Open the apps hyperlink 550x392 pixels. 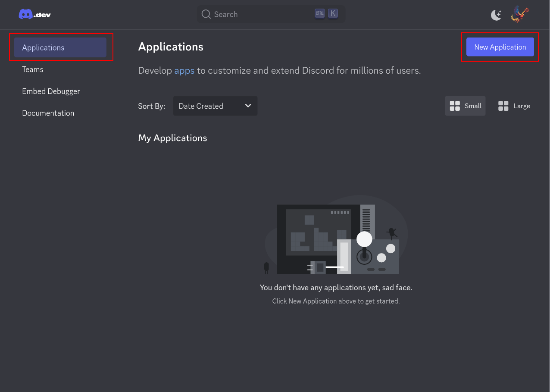[184, 70]
